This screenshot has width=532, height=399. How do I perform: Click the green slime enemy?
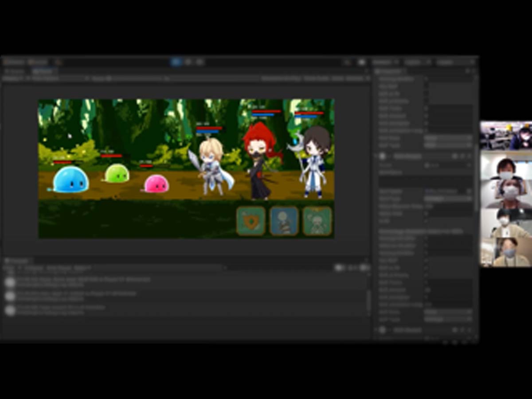[117, 173]
